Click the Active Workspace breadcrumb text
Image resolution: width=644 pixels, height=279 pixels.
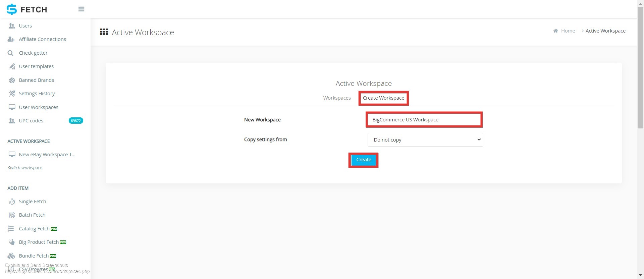pos(605,31)
